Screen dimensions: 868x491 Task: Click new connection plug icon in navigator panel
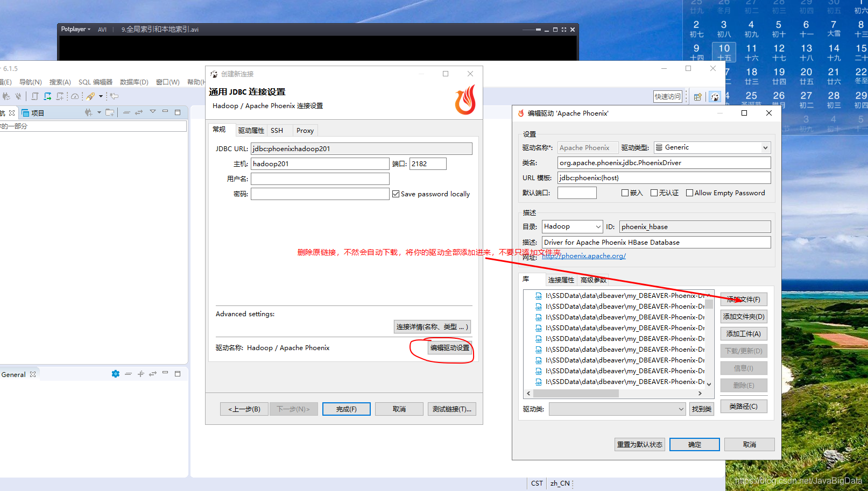(88, 112)
